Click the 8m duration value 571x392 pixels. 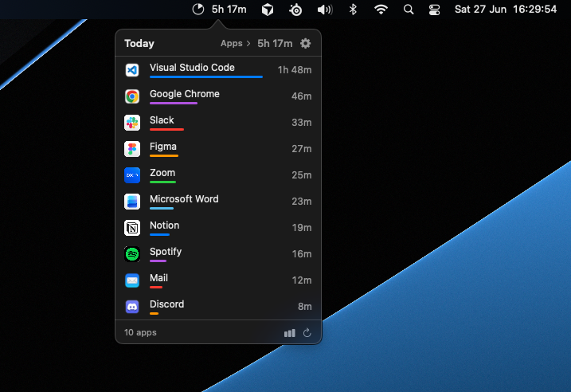pos(305,307)
